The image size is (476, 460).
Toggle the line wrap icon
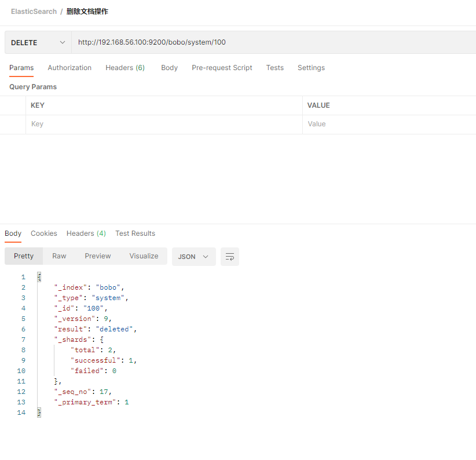coord(230,257)
